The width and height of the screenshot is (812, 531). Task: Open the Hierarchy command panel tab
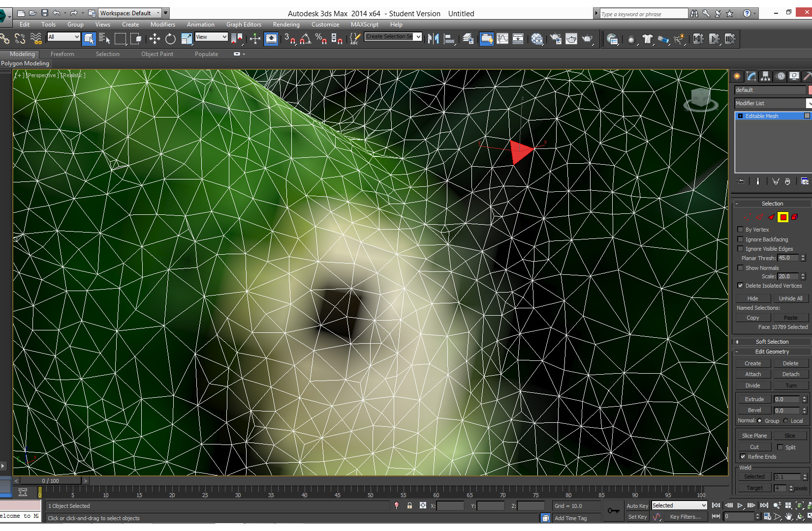coord(765,76)
